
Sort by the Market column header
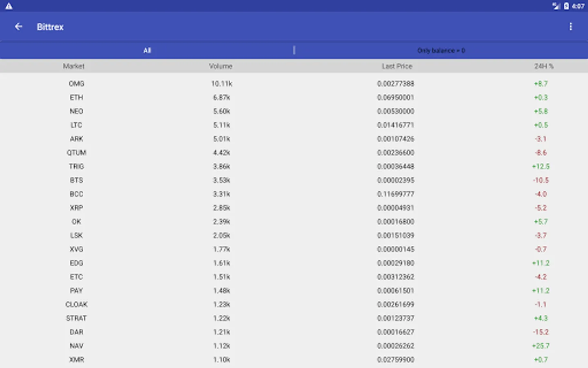[73, 66]
